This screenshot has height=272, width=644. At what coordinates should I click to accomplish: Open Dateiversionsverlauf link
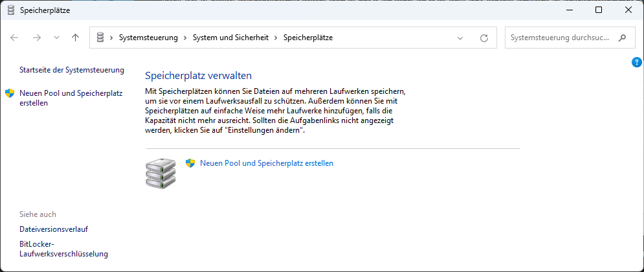54,229
